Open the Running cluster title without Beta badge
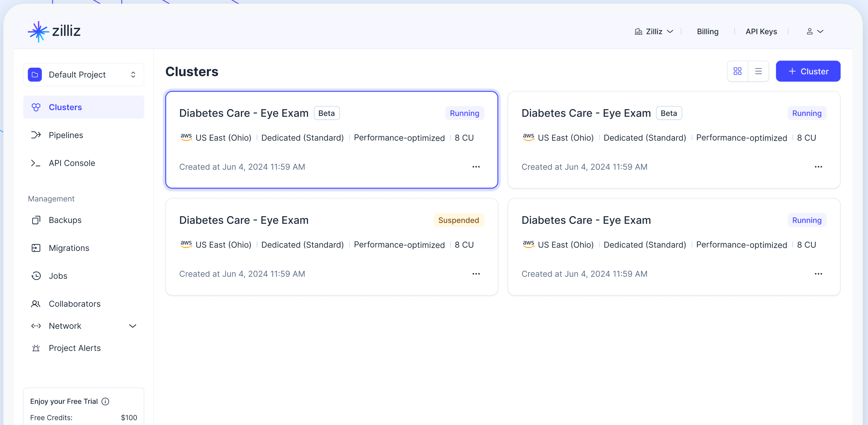The image size is (868, 425). tap(586, 220)
